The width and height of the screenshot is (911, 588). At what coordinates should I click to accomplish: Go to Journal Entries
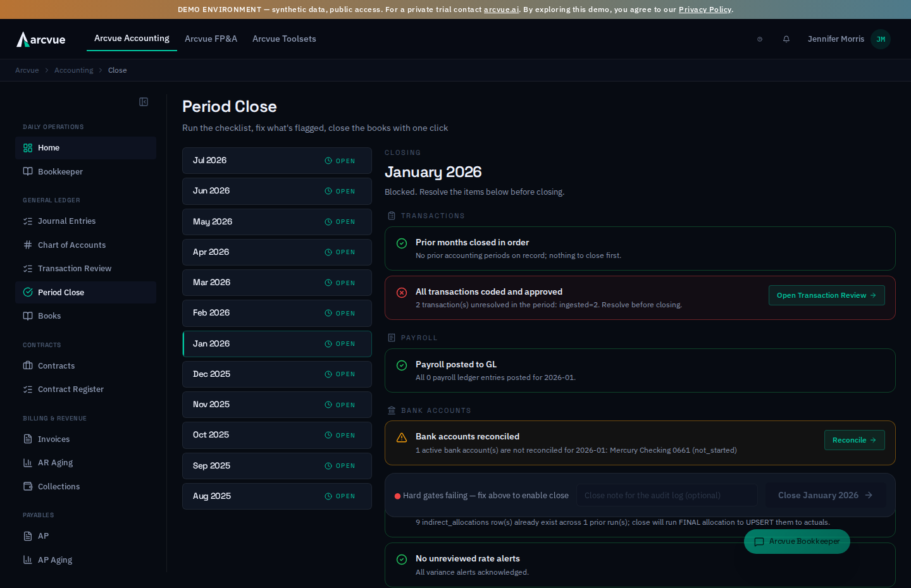pyautogui.click(x=85, y=221)
